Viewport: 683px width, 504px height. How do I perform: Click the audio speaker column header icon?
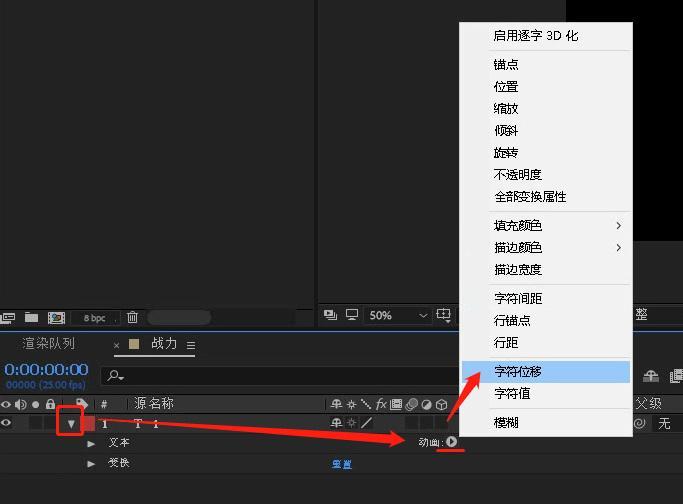click(20, 405)
